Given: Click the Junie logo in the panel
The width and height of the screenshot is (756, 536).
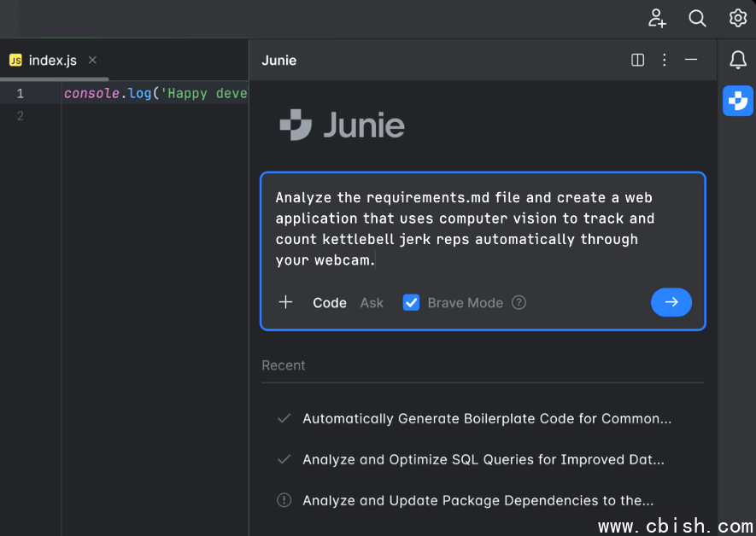Looking at the screenshot, I should (343, 125).
